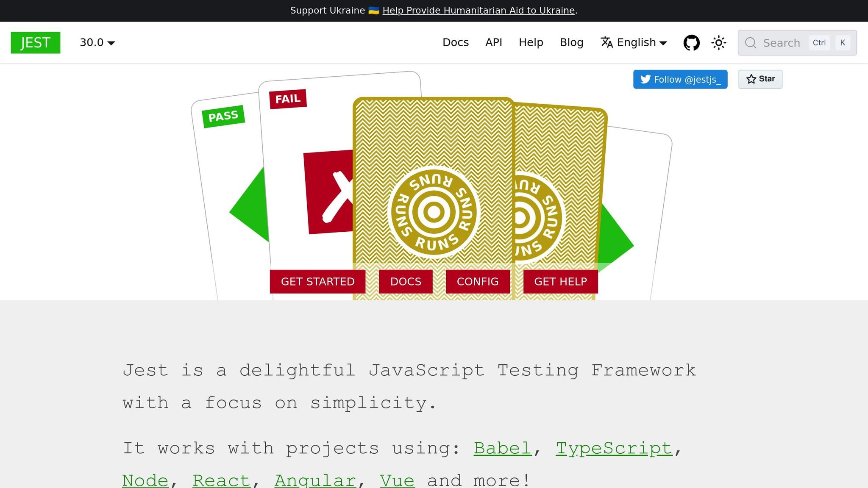The width and height of the screenshot is (868, 488).
Task: Open Docs in the navbar
Action: [455, 43]
